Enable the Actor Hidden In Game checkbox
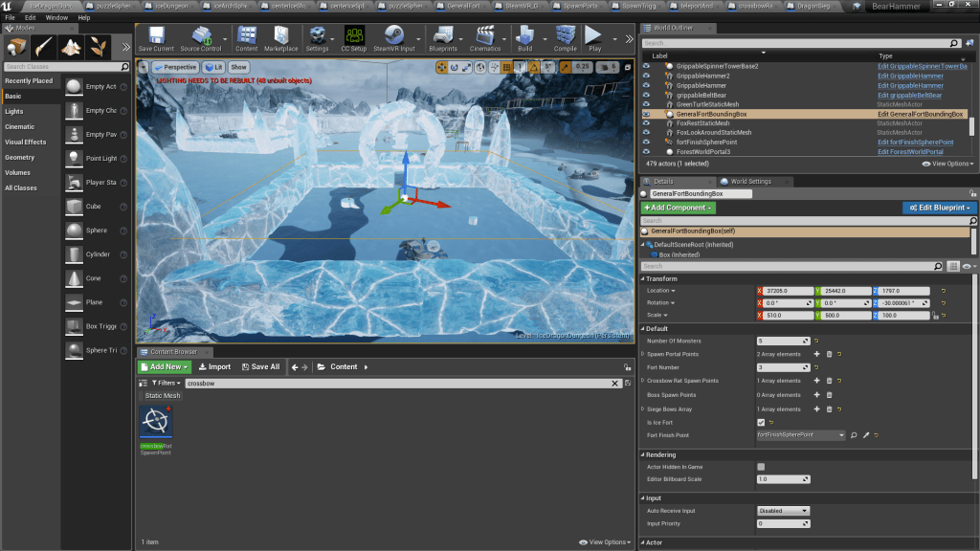 pos(761,467)
